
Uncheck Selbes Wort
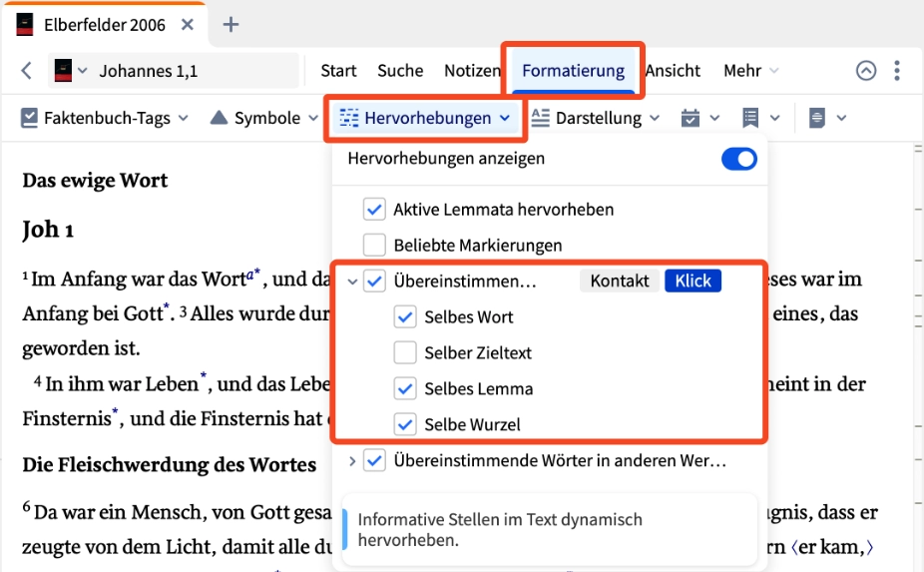click(x=405, y=317)
